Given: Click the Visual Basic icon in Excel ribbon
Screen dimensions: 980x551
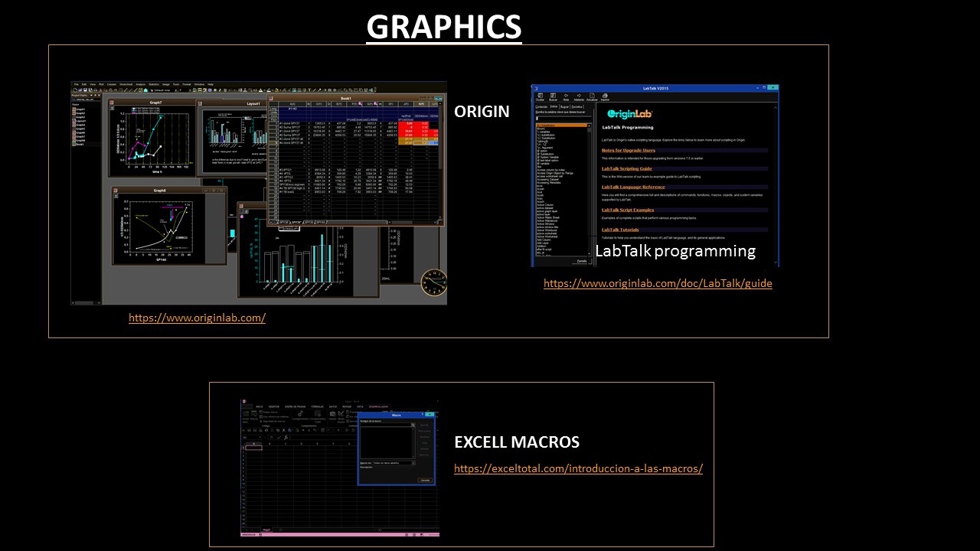Looking at the screenshot, I should click(x=246, y=417).
